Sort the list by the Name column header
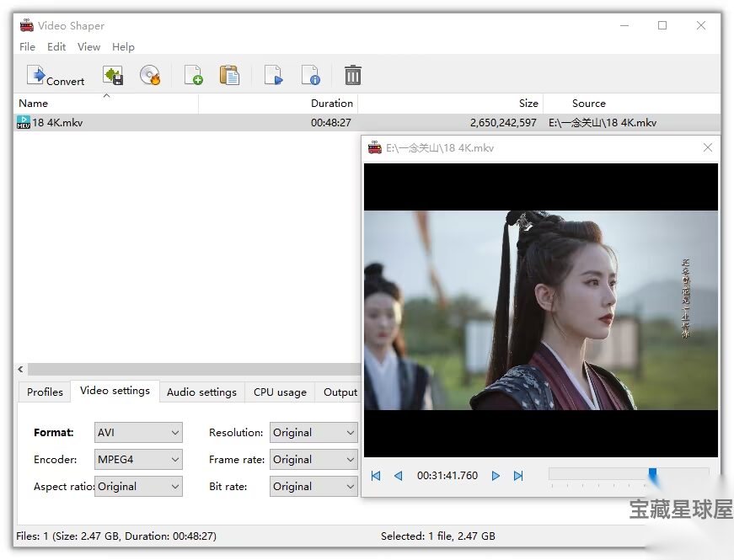Screen dimensions: 734x560 click(x=106, y=104)
